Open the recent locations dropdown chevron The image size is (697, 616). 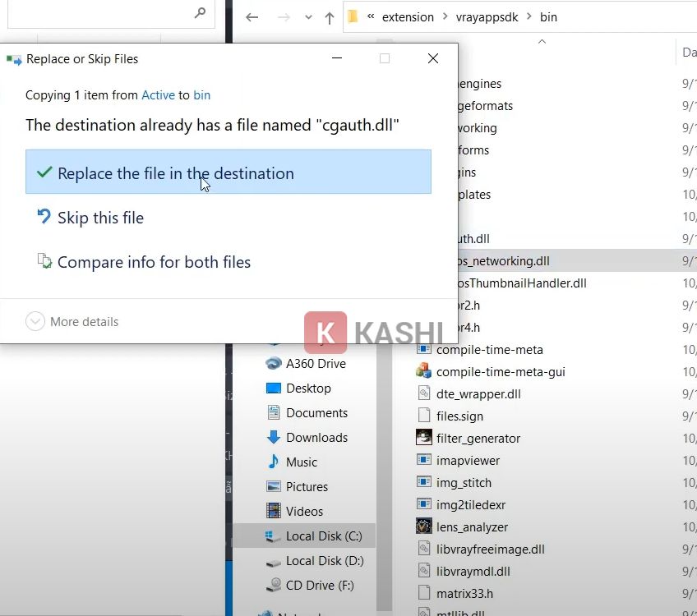pyautogui.click(x=307, y=16)
